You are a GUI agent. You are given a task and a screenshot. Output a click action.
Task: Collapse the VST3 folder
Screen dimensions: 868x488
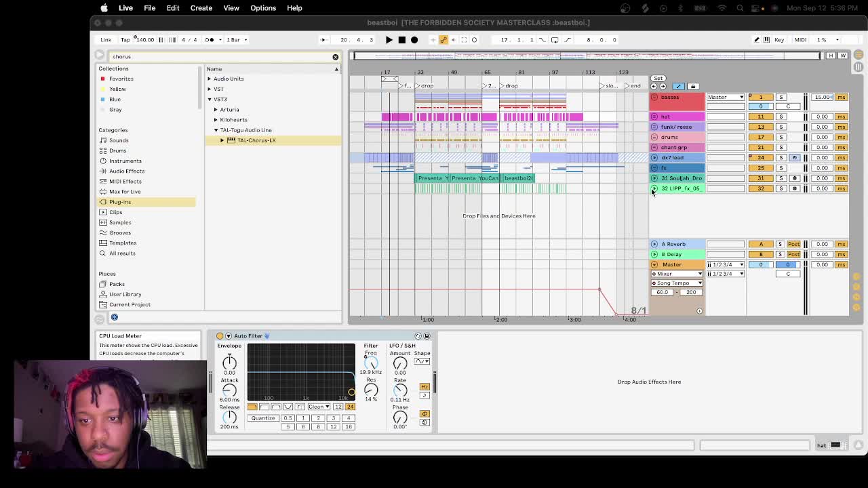click(x=210, y=100)
